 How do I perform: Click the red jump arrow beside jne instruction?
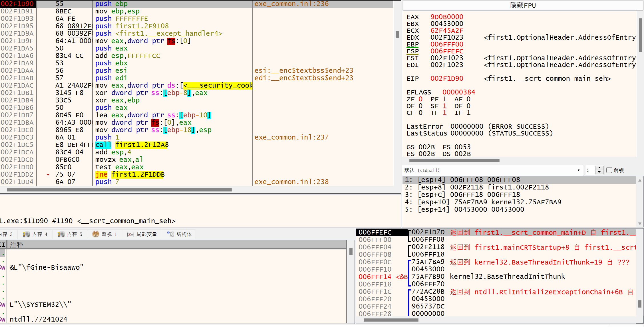(x=48, y=174)
